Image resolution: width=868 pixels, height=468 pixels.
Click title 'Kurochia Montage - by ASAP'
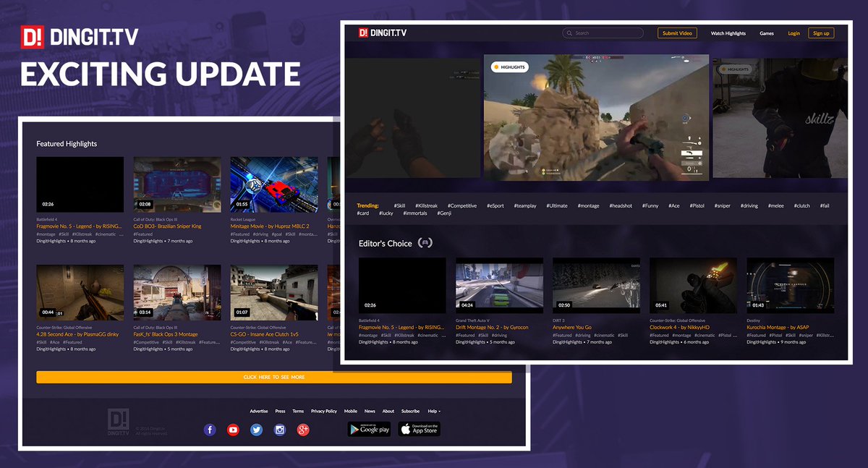[778, 328]
